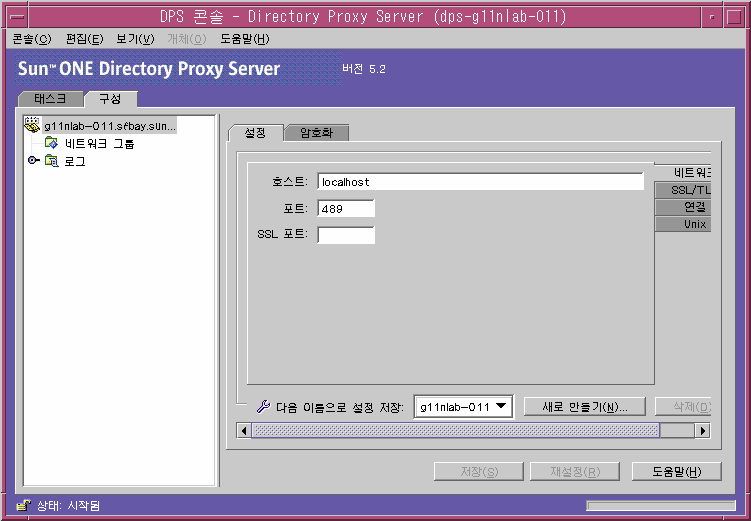Click the 재설정(R) button

click(575, 472)
